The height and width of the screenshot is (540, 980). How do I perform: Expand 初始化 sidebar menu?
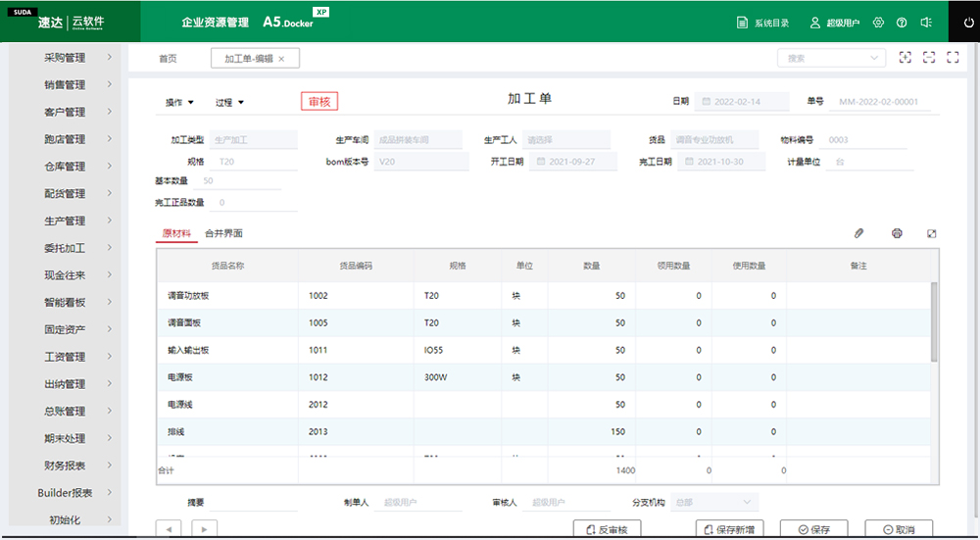65,519
